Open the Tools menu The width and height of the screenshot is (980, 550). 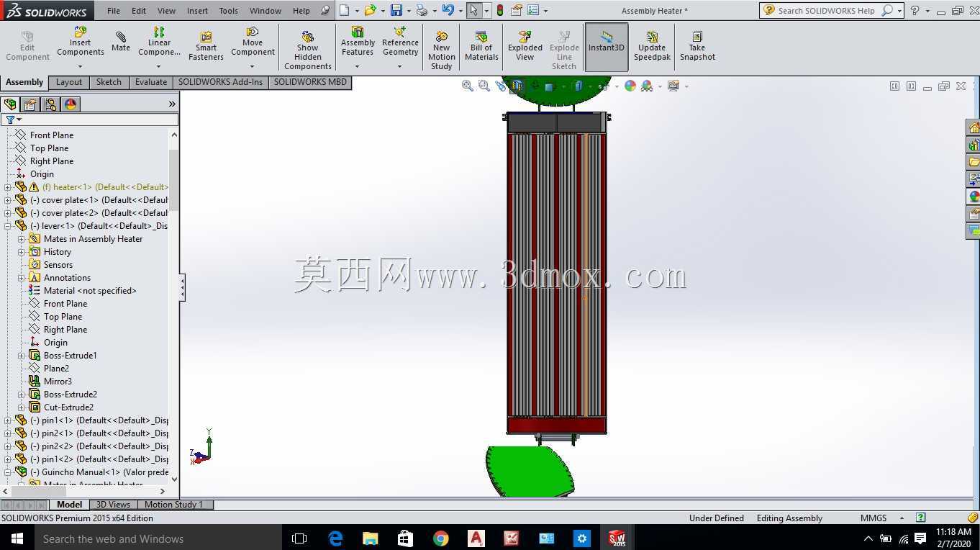(x=228, y=11)
